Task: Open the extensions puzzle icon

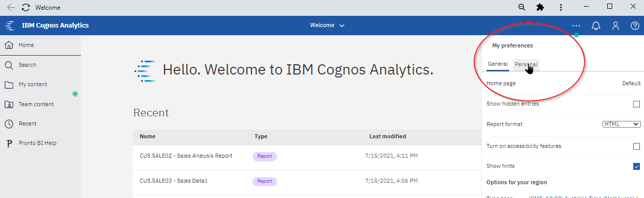Action: click(x=540, y=7)
